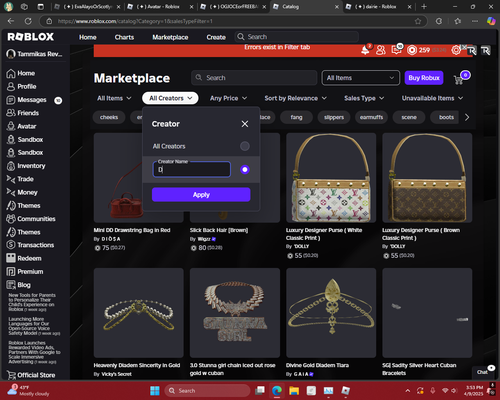
Task: Select the fang tag chip
Action: pyautogui.click(x=296, y=117)
